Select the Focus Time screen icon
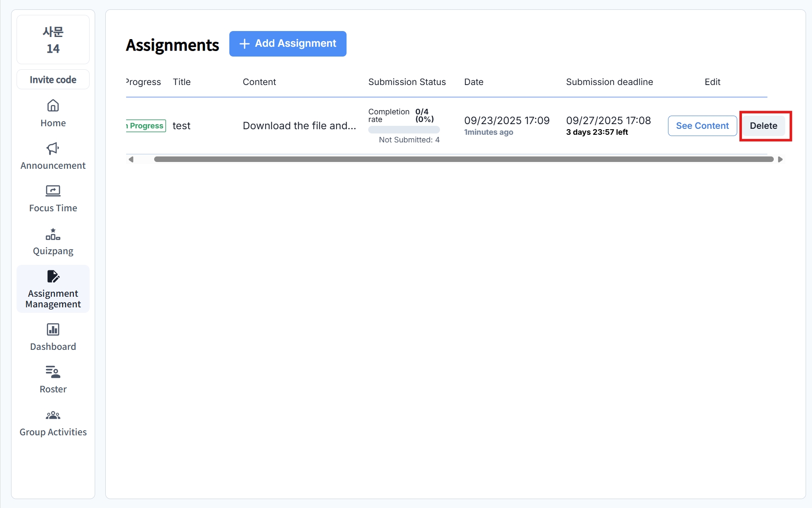 [53, 191]
